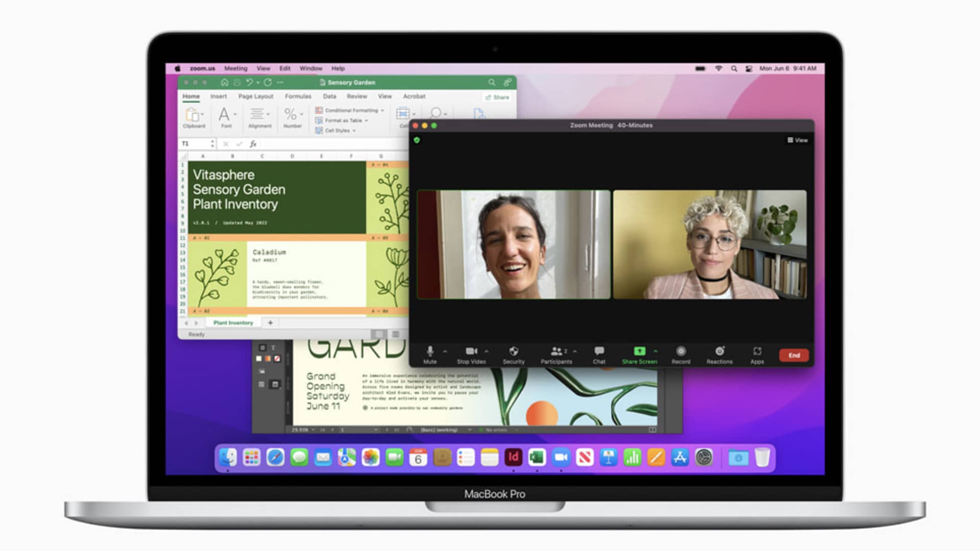
Task: Switch to the Acrobat tab in Excel
Action: point(414,96)
